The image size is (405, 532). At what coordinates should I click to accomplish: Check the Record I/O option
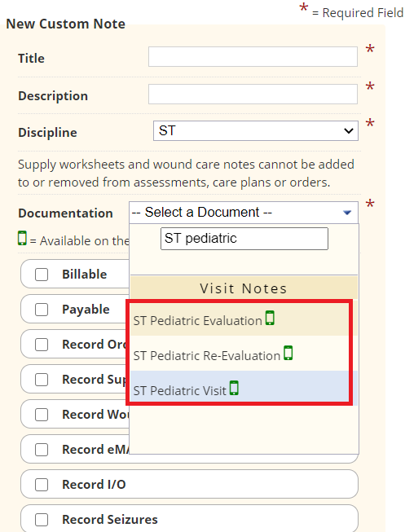click(42, 485)
